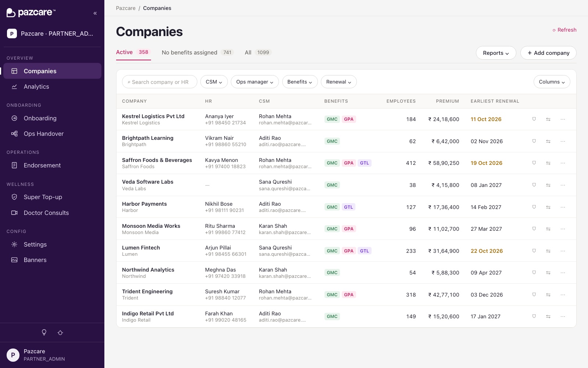
Task: Switch to the Active tab
Action: [x=133, y=52]
